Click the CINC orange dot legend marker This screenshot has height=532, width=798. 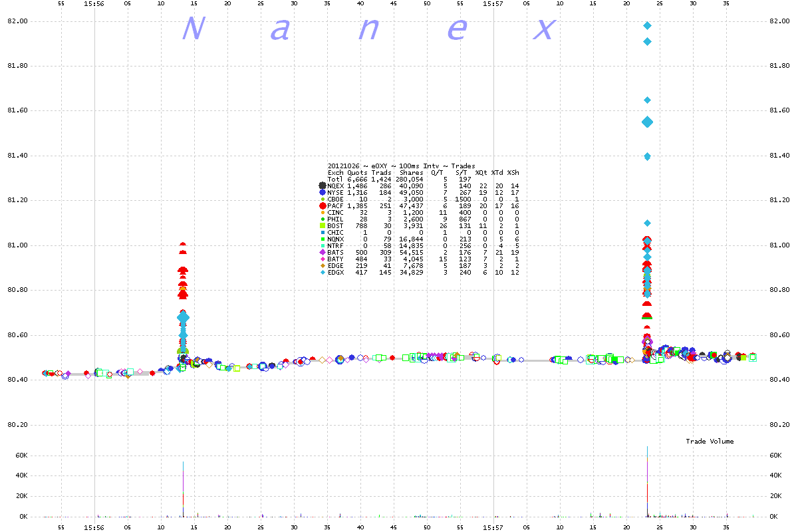pyautogui.click(x=323, y=212)
